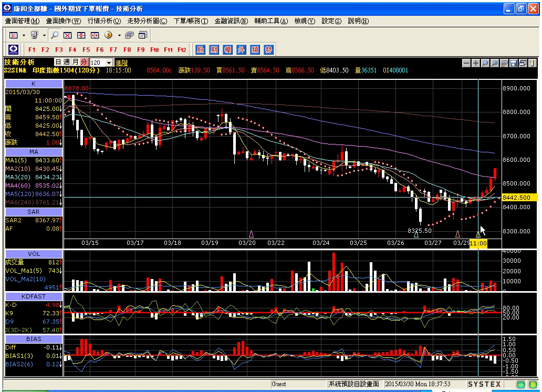Viewport: 542px width, 392px height.
Task: Select the 分 minute period toggle
Action: pos(84,62)
